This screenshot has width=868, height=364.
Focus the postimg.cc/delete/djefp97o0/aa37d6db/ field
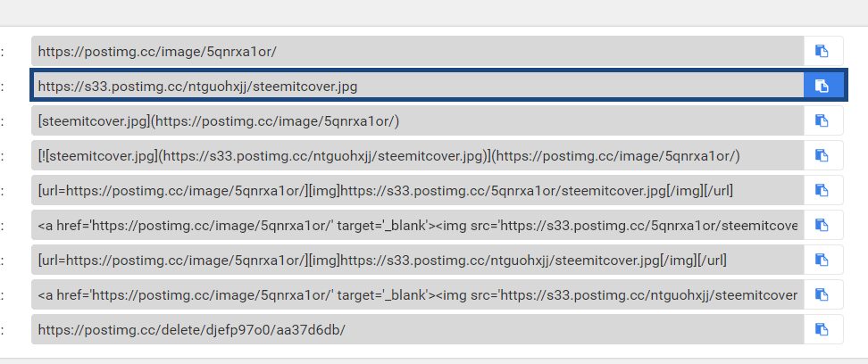[417, 329]
